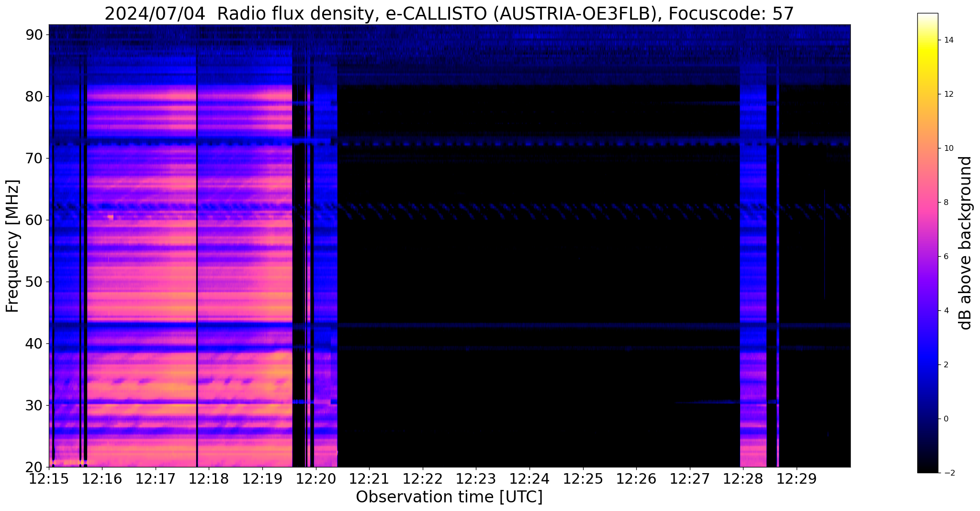Click the 12:23 time tick label
This screenshot has height=511, width=980.
(476, 478)
